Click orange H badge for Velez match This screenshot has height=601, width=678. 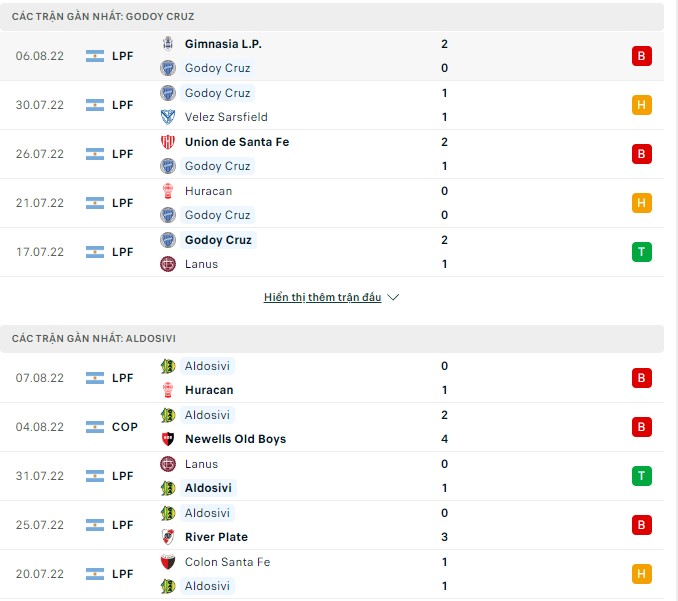click(641, 105)
